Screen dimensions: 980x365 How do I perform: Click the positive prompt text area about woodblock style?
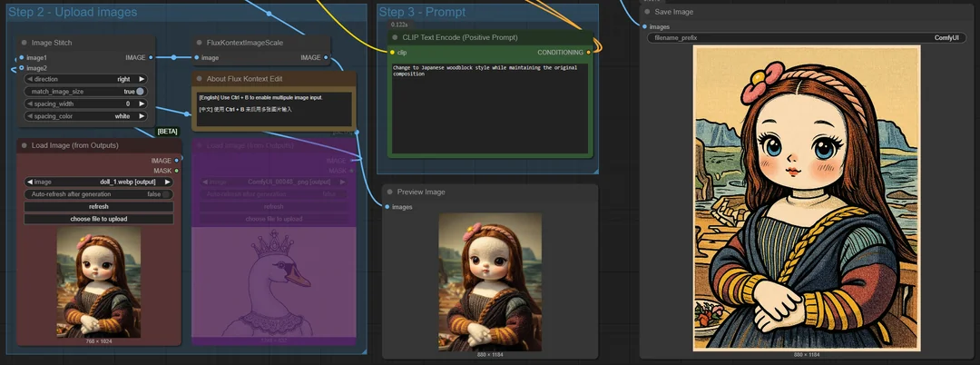tap(489, 107)
